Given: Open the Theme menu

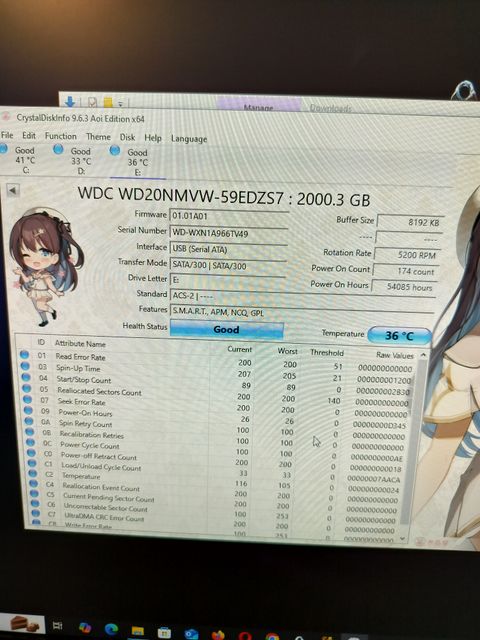Looking at the screenshot, I should pyautogui.click(x=98, y=137).
